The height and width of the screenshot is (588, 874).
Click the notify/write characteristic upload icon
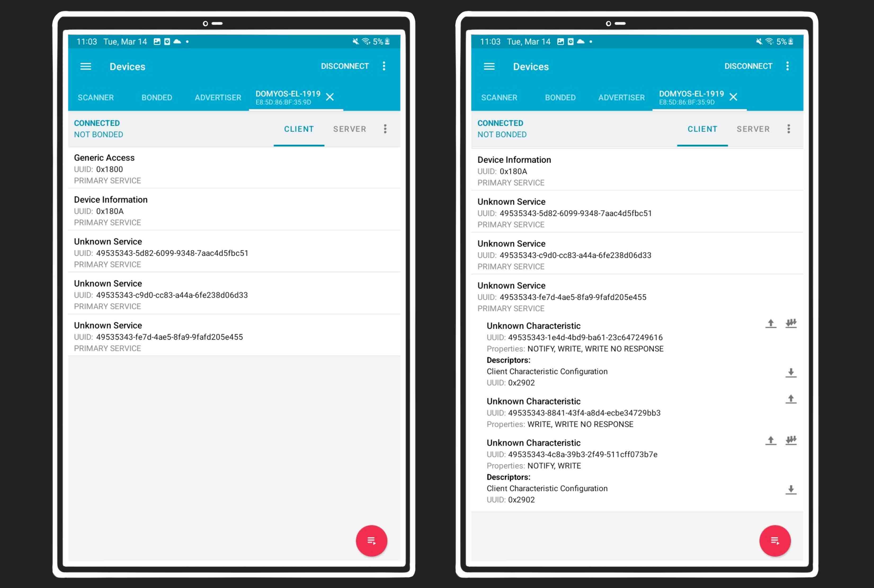(771, 440)
